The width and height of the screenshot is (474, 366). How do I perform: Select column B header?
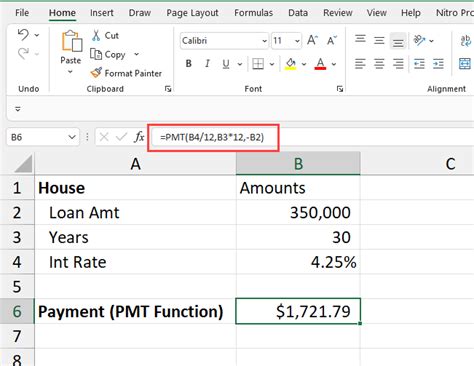tap(298, 164)
